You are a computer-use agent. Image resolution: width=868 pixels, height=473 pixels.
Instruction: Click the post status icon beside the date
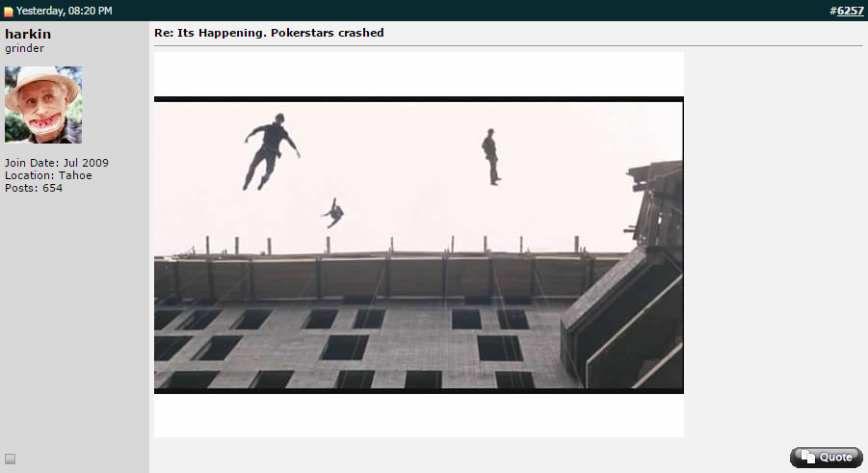coord(9,11)
